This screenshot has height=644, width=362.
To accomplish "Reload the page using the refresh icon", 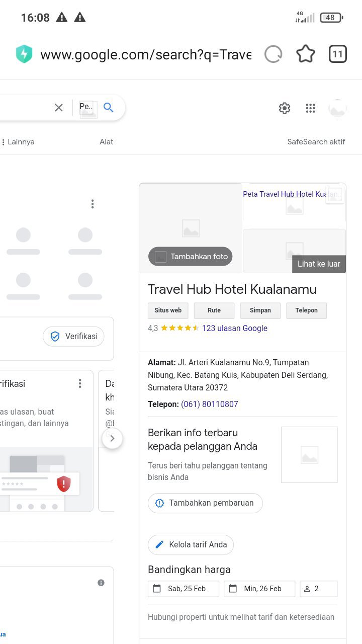I will click(273, 54).
